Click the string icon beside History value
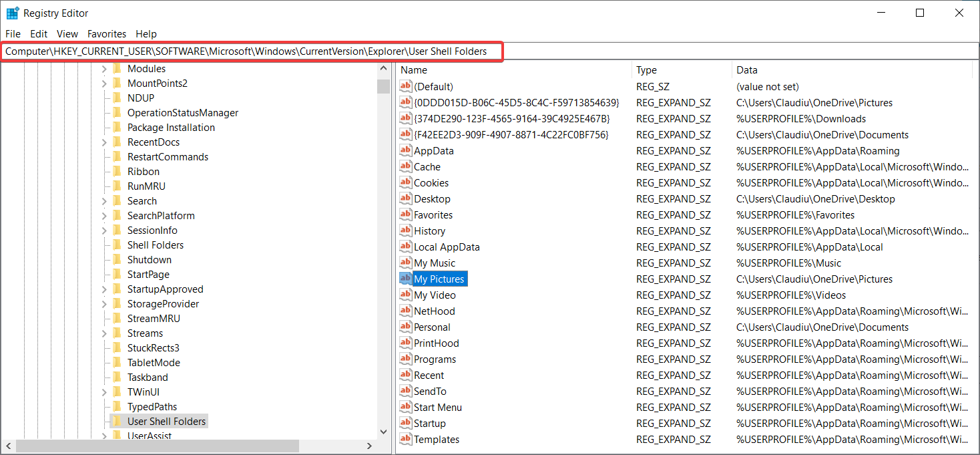The image size is (980, 455). [x=405, y=231]
